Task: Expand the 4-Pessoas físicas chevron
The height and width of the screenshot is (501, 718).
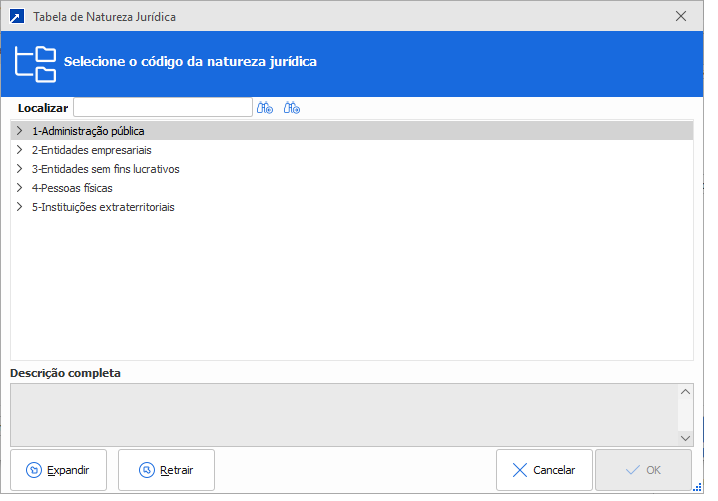Action: pyautogui.click(x=20, y=188)
